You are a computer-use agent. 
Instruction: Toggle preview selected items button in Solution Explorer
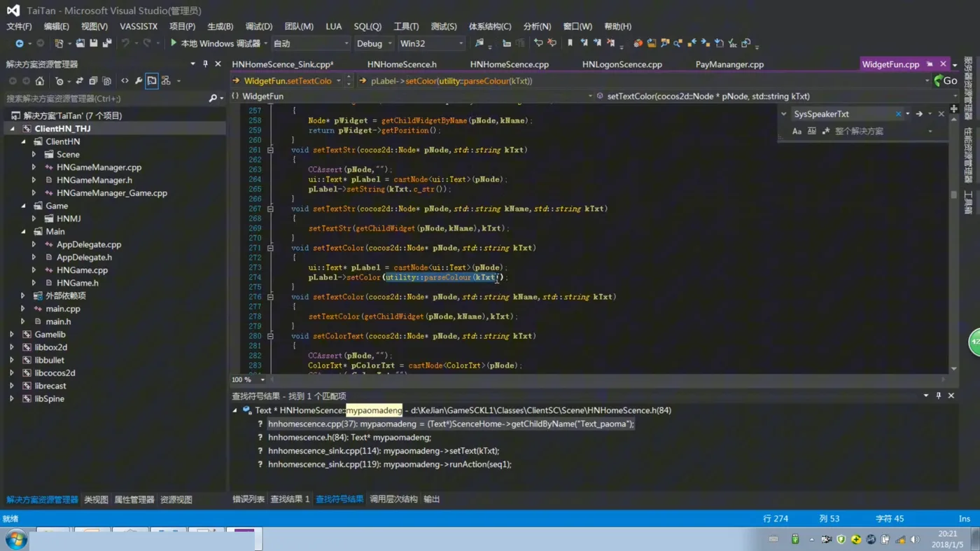152,81
